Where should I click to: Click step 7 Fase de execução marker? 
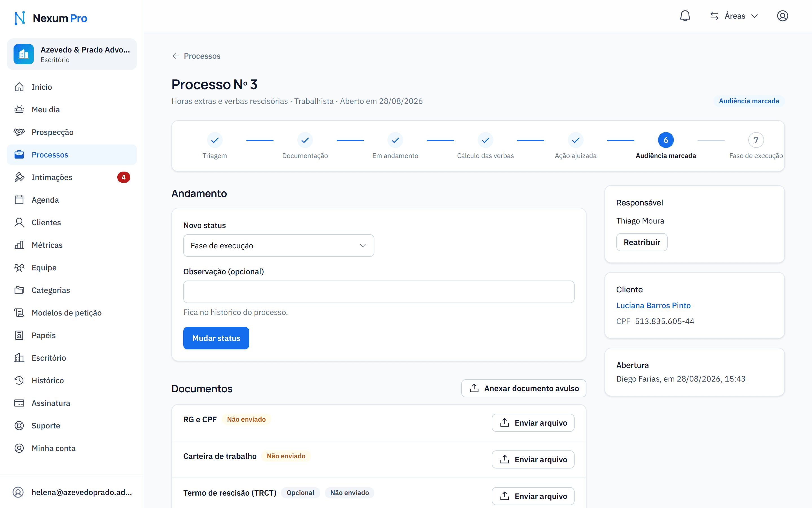tap(756, 140)
